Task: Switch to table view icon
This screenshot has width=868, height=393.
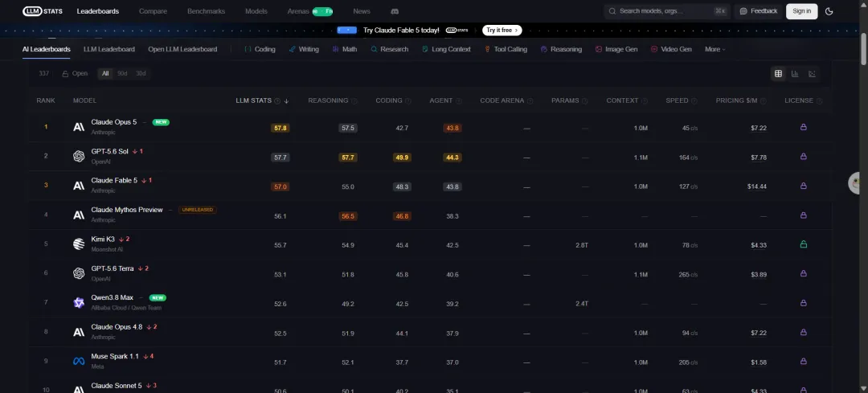Action: click(x=778, y=74)
